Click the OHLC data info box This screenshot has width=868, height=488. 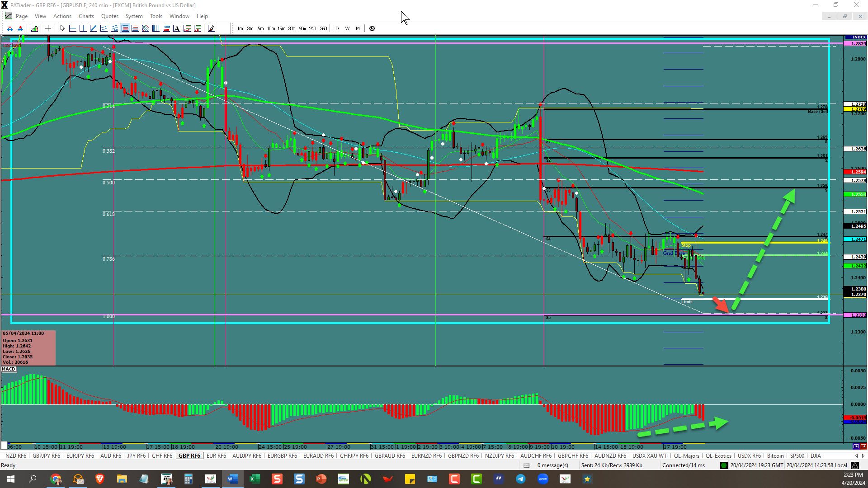click(x=28, y=347)
